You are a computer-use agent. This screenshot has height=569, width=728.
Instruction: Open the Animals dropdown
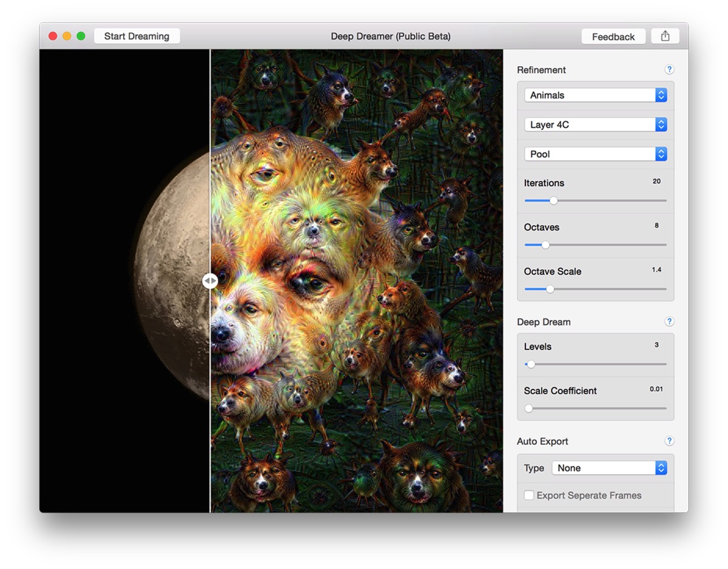(x=595, y=95)
